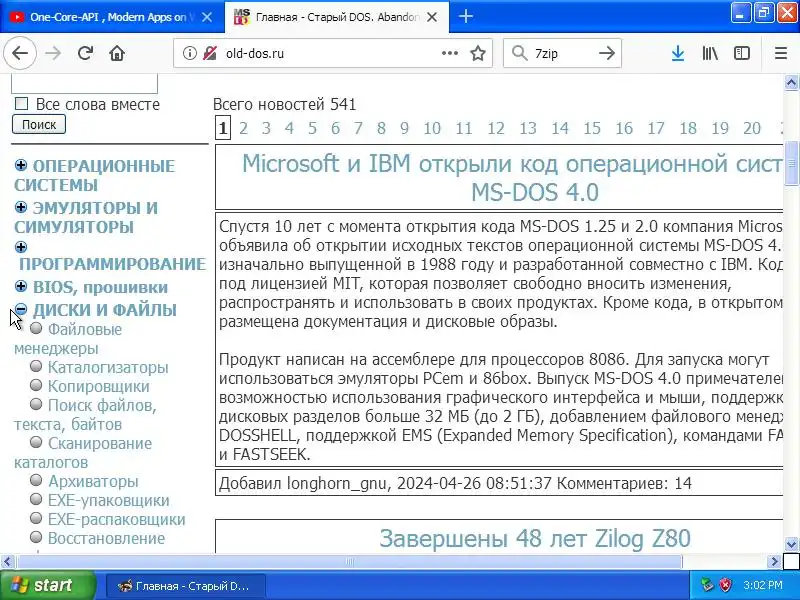Click the search magnifier icon
Viewport: 800px width, 600px height.
(519, 53)
